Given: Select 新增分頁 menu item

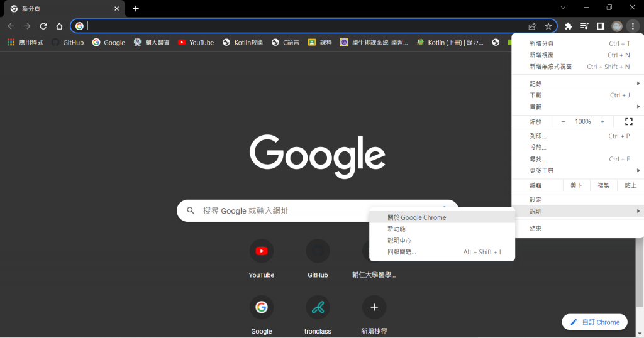Looking at the screenshot, I should 577,43.
